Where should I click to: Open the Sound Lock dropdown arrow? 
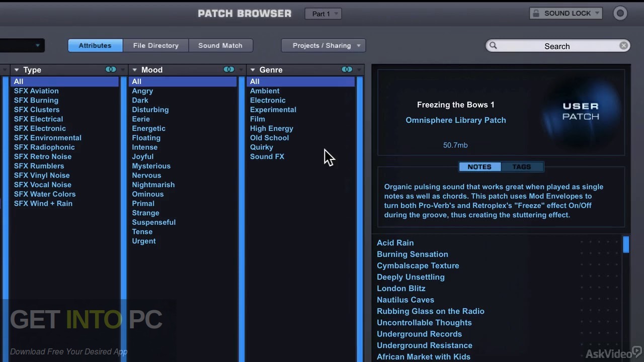click(x=597, y=14)
